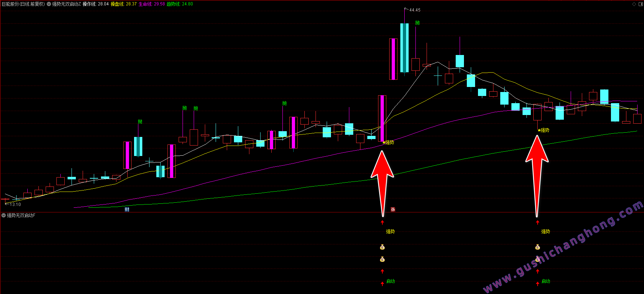
Task: Click the lower money bag icon under the left signal
Action: coord(382,259)
